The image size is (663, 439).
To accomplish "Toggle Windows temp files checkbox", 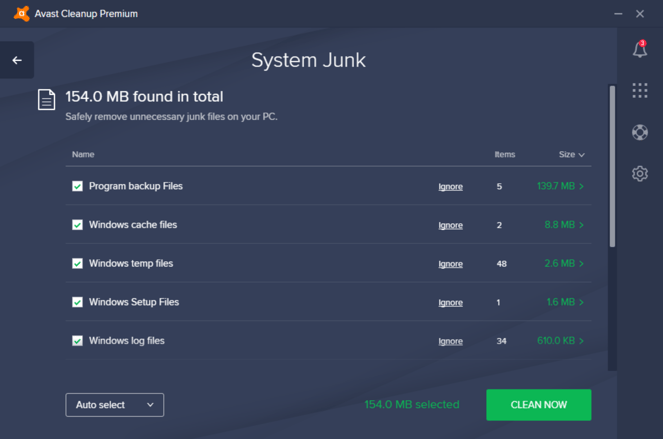I will (x=77, y=264).
